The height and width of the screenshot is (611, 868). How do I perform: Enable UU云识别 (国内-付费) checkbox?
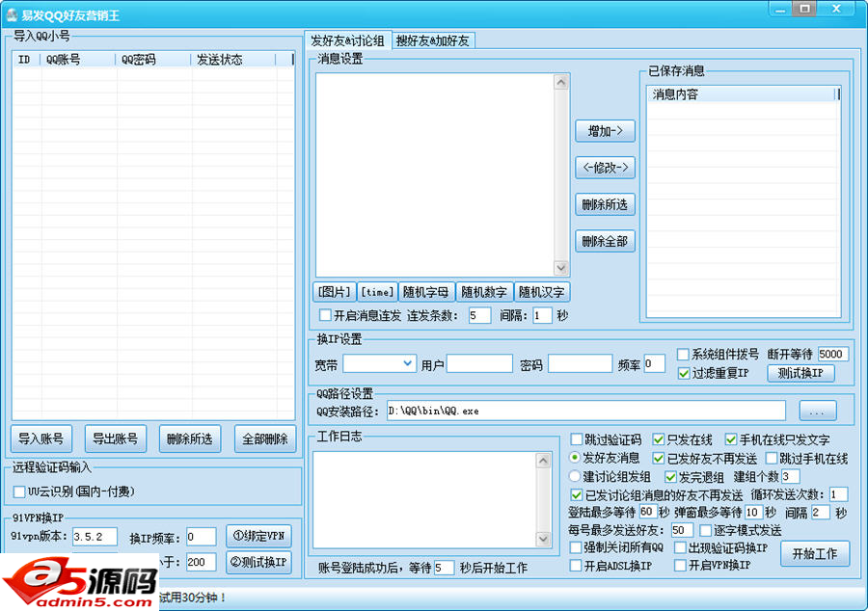click(19, 491)
